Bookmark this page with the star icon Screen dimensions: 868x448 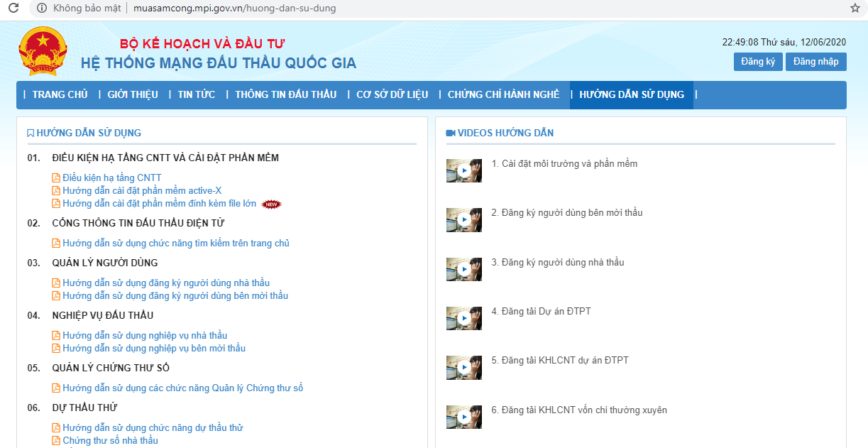855,9
